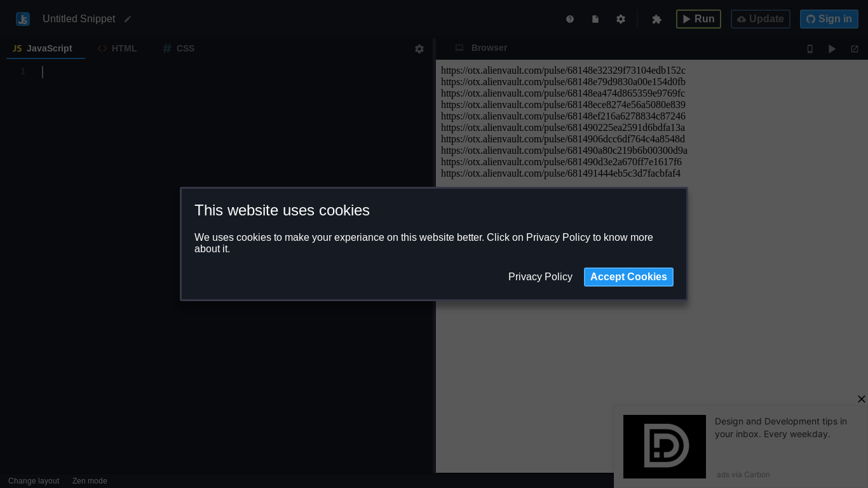Select URL ending 68148ea474d865359e9769fc

[x=563, y=93]
